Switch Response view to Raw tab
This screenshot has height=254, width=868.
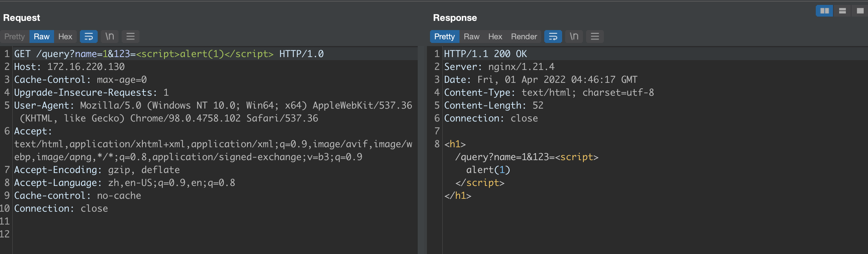pyautogui.click(x=471, y=36)
